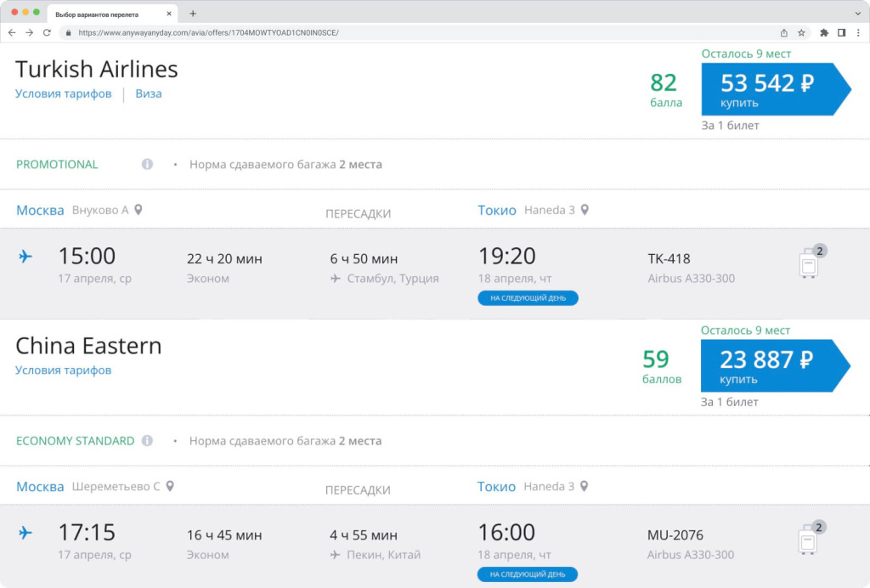Click the 'China Eastern' heading

(x=88, y=346)
